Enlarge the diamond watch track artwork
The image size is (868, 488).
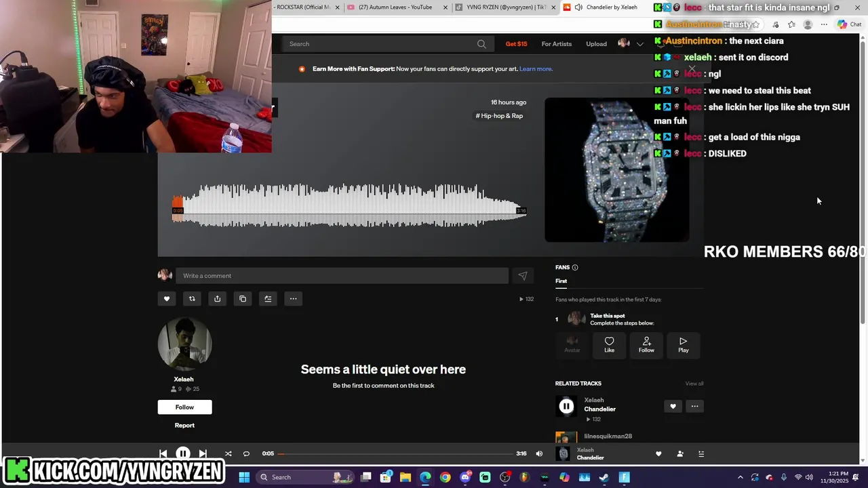617,169
